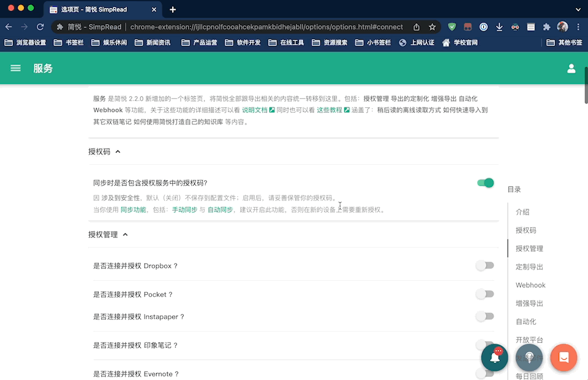
Task: Turn on the Pocket connection toggle
Action: 484,294
